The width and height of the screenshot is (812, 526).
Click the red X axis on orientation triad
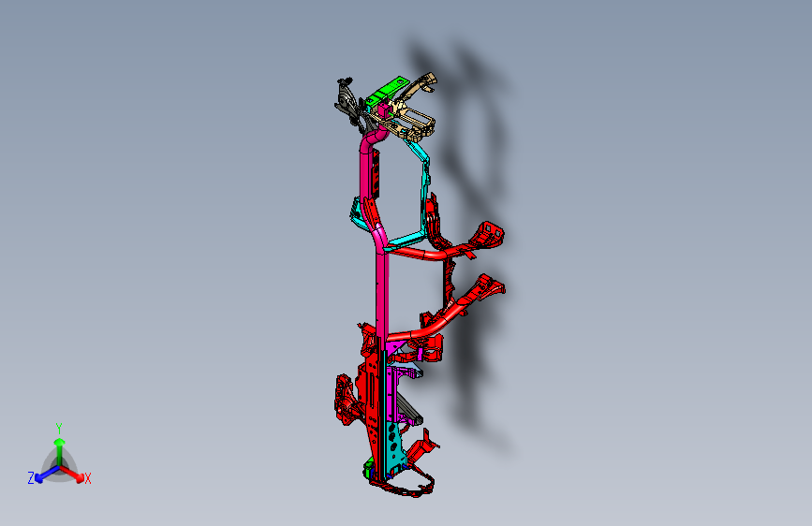(74, 475)
